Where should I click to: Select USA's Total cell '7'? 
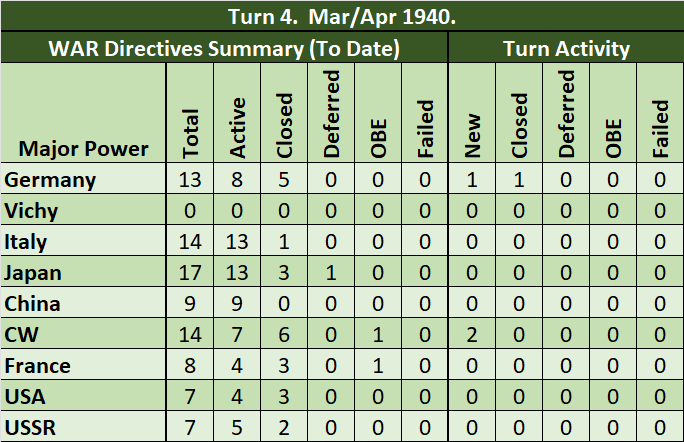tap(190, 397)
